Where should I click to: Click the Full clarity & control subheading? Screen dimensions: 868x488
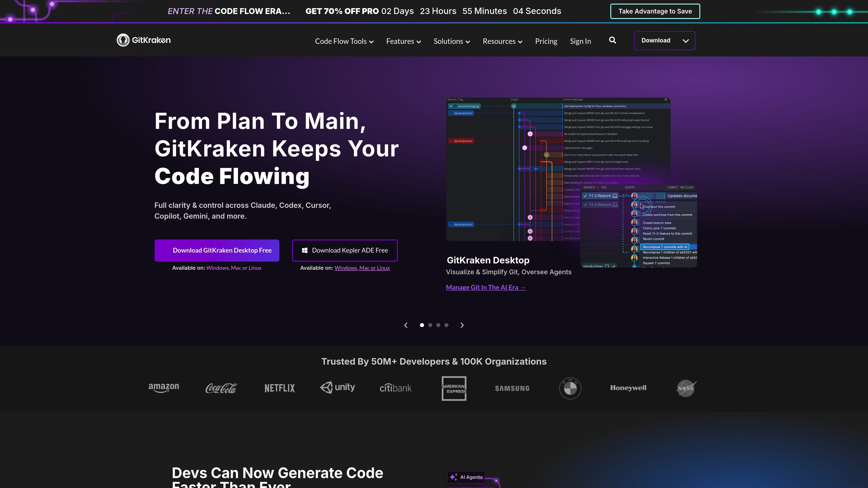tap(243, 211)
